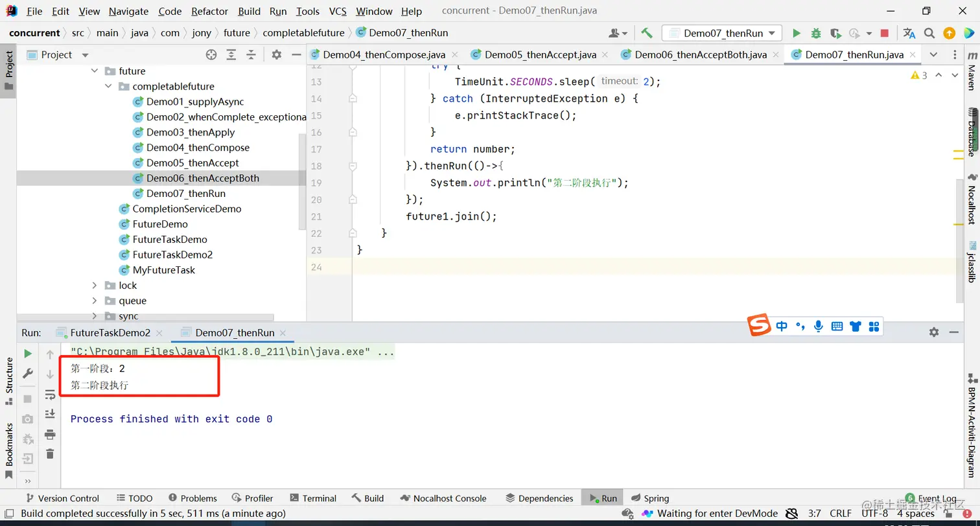
Task: Toggle soft-wrap in Run console
Action: [50, 394]
